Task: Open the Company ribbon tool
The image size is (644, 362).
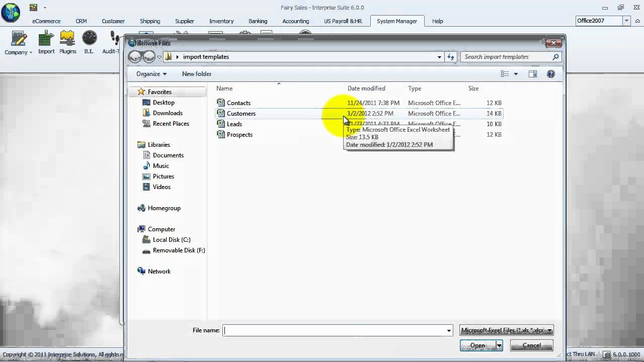Action: [x=19, y=43]
